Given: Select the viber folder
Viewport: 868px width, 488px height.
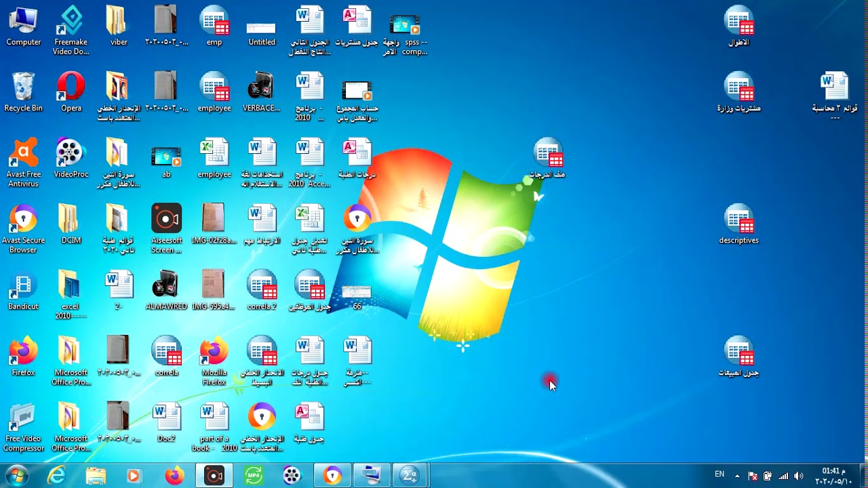Looking at the screenshot, I should tap(119, 26).
